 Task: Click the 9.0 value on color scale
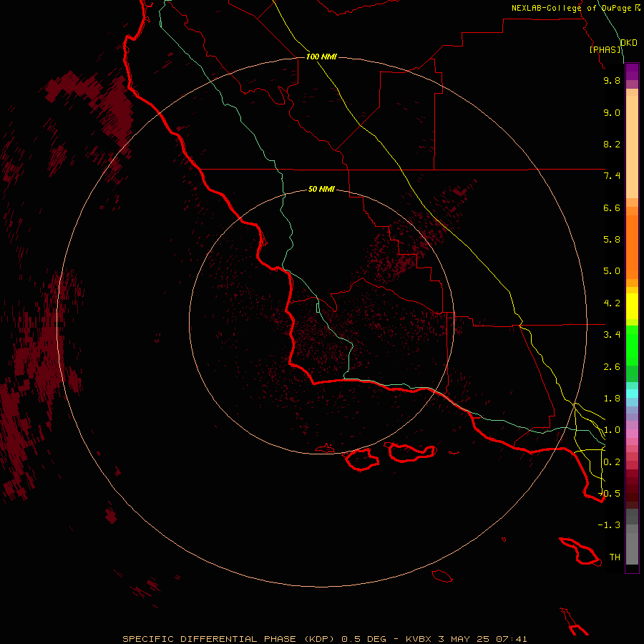[x=612, y=112]
